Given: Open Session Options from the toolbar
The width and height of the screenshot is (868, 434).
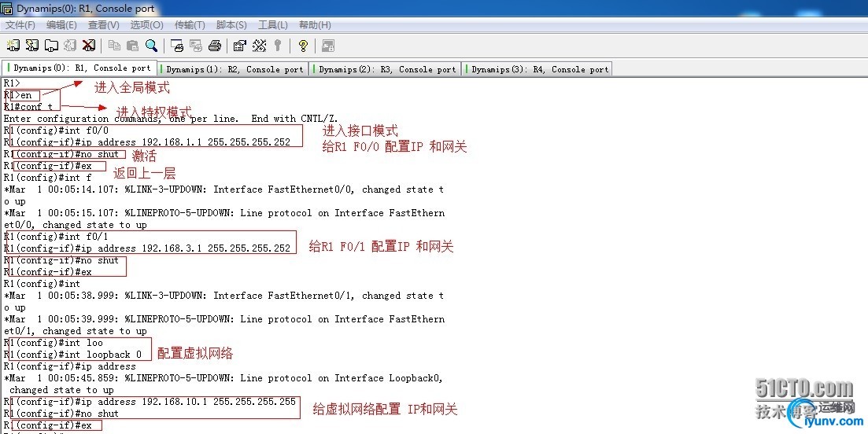Looking at the screenshot, I should point(240,46).
